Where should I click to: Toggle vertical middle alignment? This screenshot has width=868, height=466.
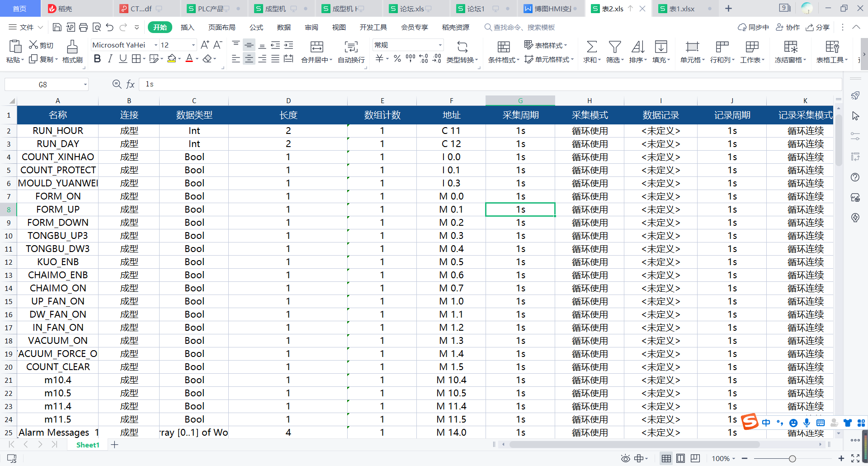[249, 45]
